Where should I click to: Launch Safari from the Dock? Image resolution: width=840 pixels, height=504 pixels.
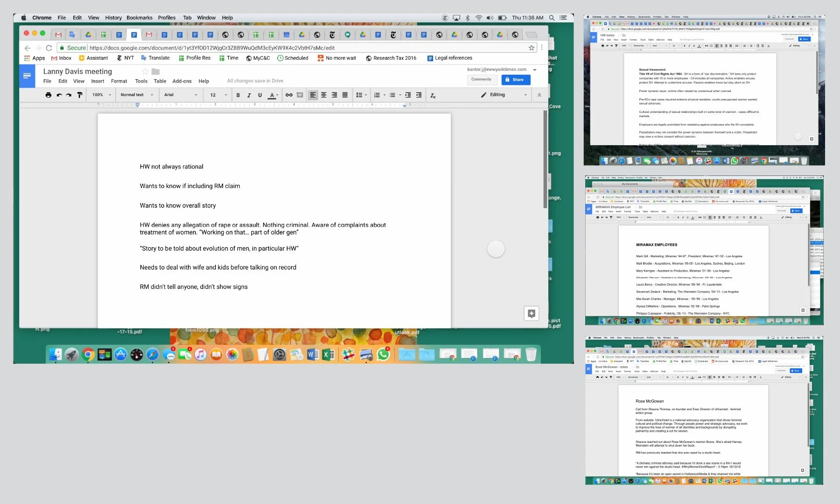[x=152, y=355]
